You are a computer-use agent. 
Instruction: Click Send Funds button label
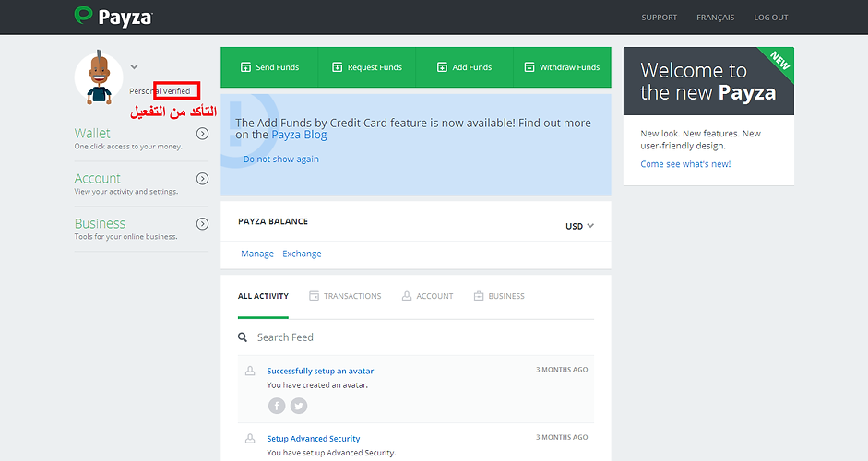point(278,67)
